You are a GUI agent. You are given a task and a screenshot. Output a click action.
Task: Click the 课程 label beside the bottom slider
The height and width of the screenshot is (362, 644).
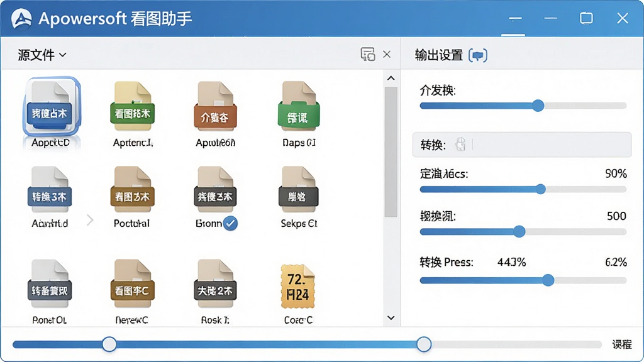coord(622,344)
